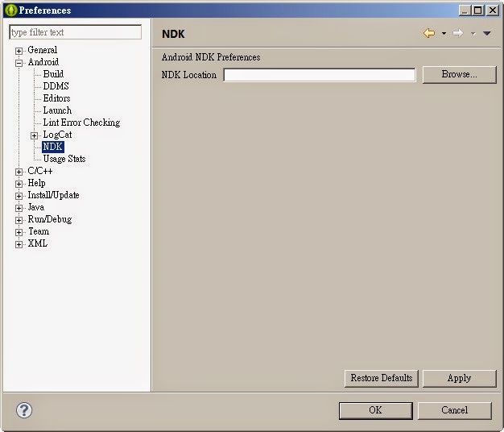Click Restore Defaults button
The height and width of the screenshot is (432, 504).
381,378
